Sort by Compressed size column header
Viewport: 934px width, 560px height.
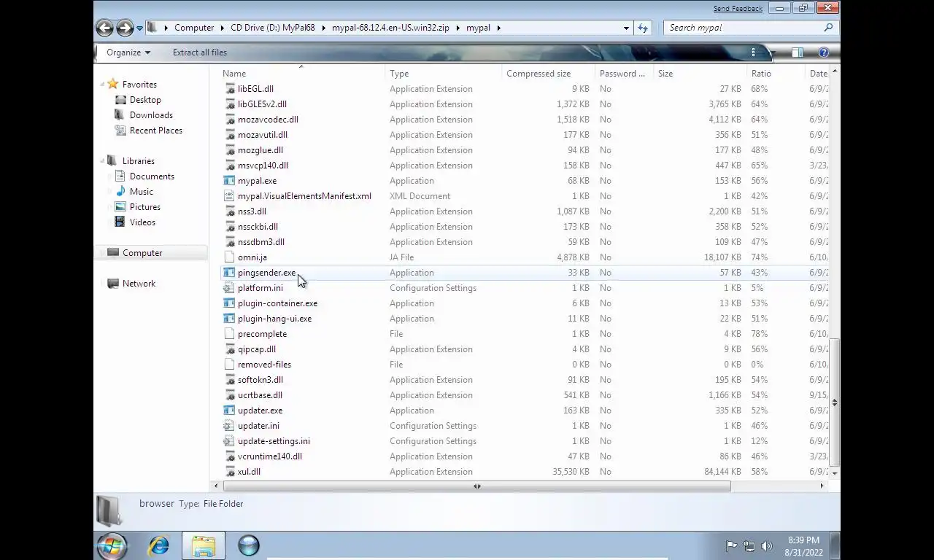(549, 74)
